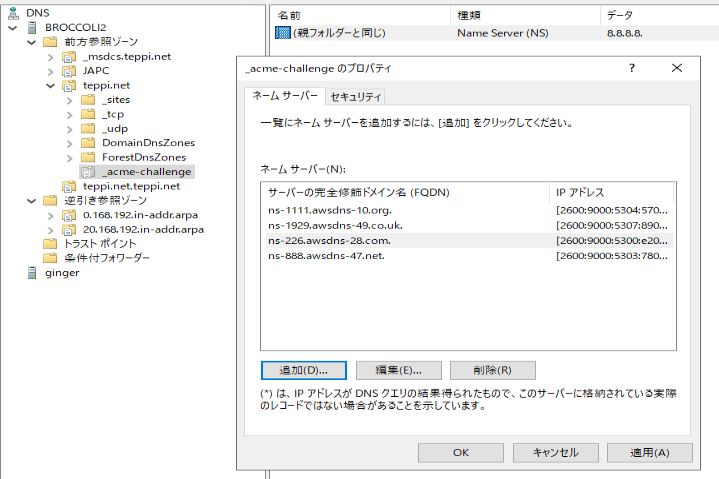Open the help question mark in dialog
The image size is (719, 479).
[x=632, y=68]
